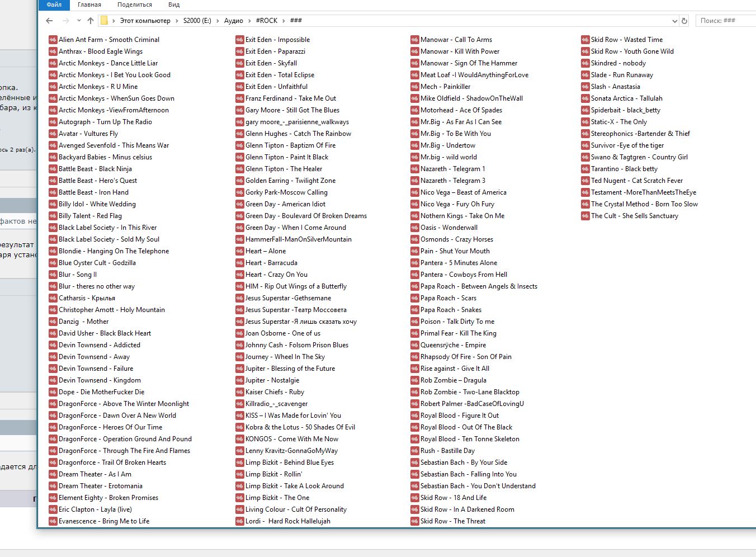The width and height of the screenshot is (756, 557).
Task: Select audio icon for Oasis - Wonderwall
Action: point(415,228)
